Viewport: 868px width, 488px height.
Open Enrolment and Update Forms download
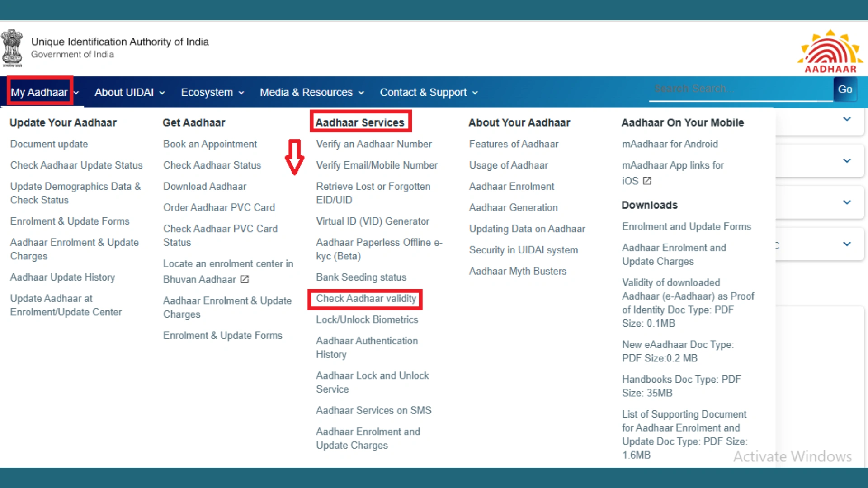tap(686, 227)
